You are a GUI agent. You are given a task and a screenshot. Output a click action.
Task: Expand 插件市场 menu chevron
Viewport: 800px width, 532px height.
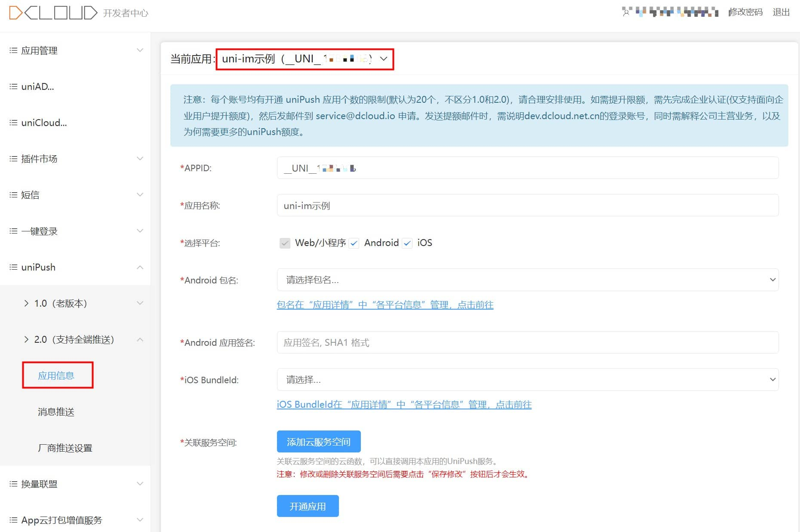pos(140,159)
